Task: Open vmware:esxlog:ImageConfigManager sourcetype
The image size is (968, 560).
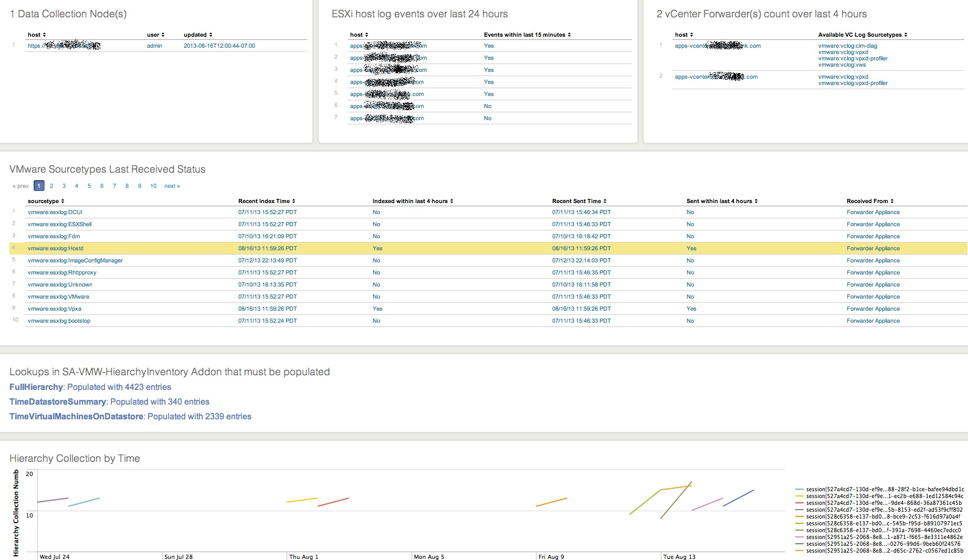Action: [x=75, y=260]
